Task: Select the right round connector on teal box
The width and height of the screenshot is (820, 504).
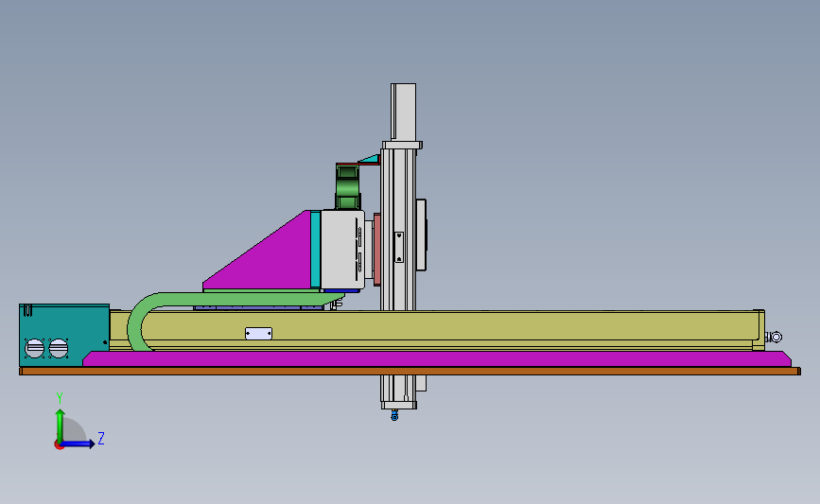Action: point(58,348)
